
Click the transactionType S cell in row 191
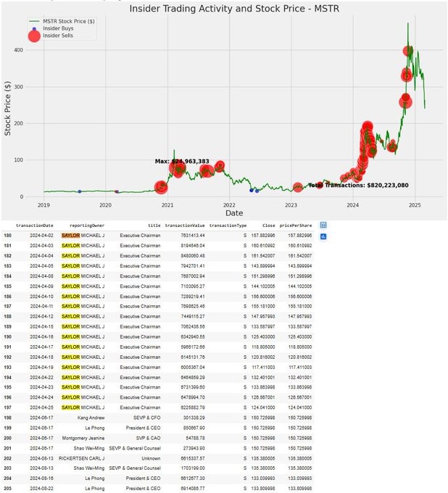coord(245,347)
